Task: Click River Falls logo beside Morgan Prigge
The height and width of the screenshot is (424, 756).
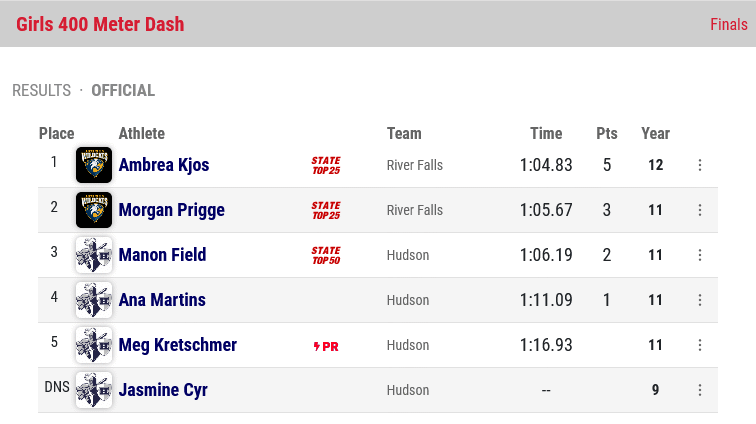Action: click(x=94, y=210)
